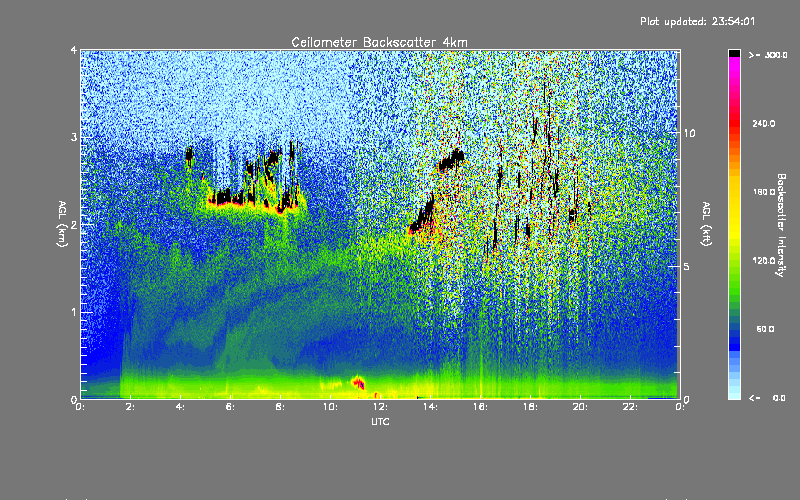Click the '5' kft label on right axis
This screenshot has width=800, height=500.
pyautogui.click(x=687, y=267)
